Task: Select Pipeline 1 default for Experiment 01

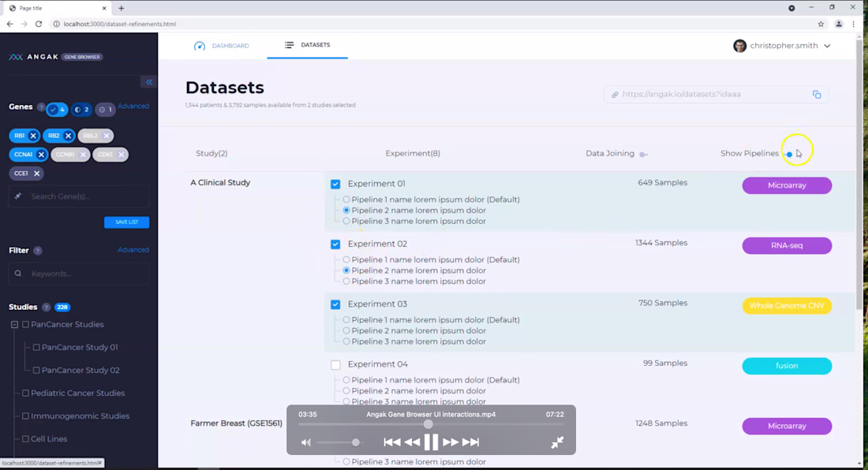Action: click(346, 200)
